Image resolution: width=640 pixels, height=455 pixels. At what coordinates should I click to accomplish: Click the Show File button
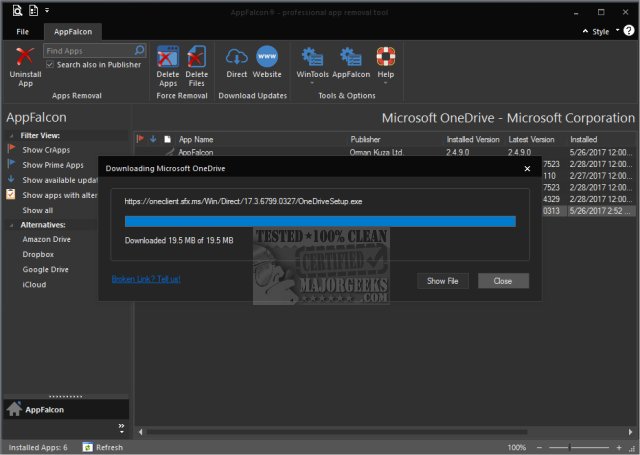click(x=442, y=281)
